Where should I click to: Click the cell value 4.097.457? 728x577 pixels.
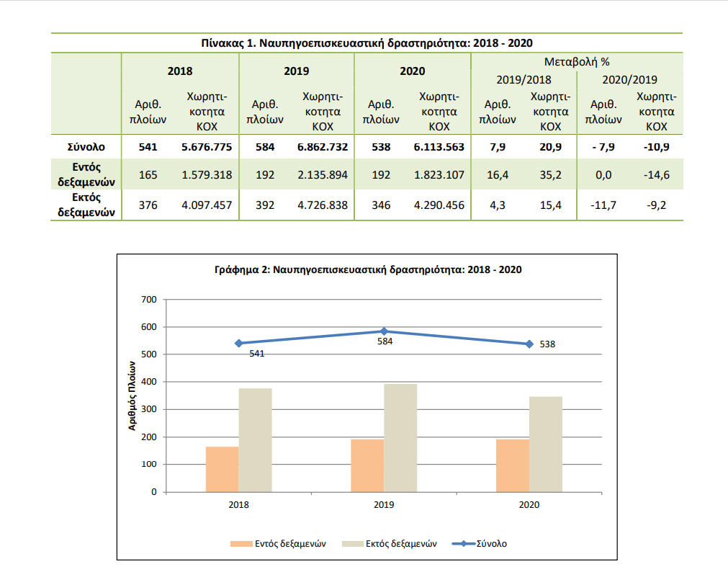pos(207,205)
